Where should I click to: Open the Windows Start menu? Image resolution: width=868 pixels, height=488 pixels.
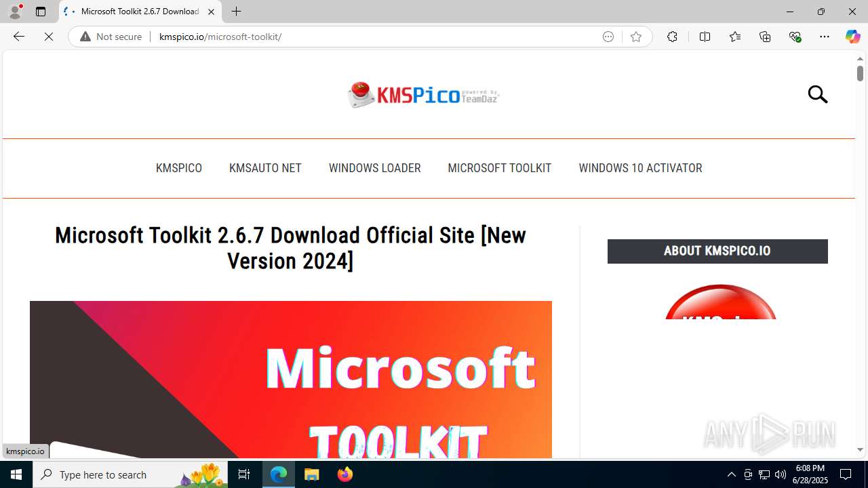click(x=16, y=474)
